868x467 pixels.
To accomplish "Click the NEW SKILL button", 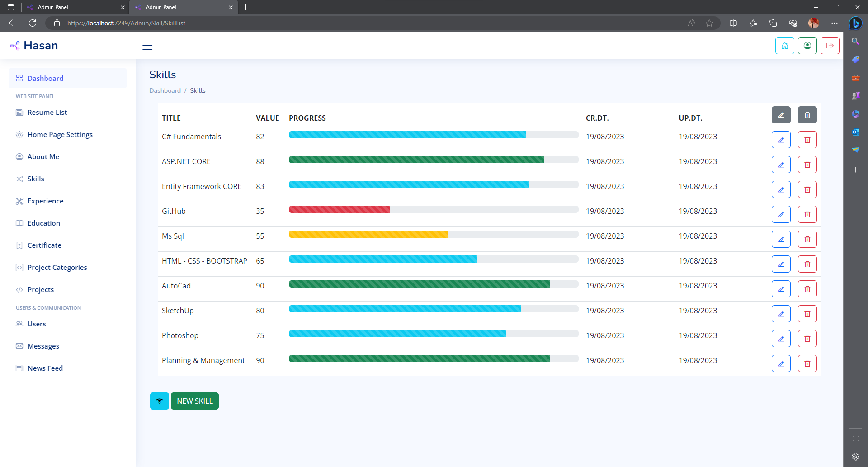I will click(195, 401).
